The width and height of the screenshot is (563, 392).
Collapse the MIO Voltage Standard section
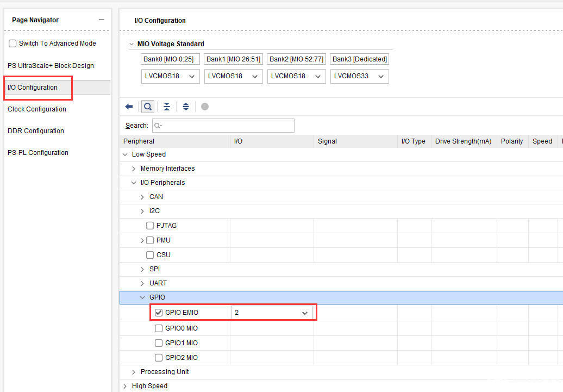pyautogui.click(x=132, y=44)
